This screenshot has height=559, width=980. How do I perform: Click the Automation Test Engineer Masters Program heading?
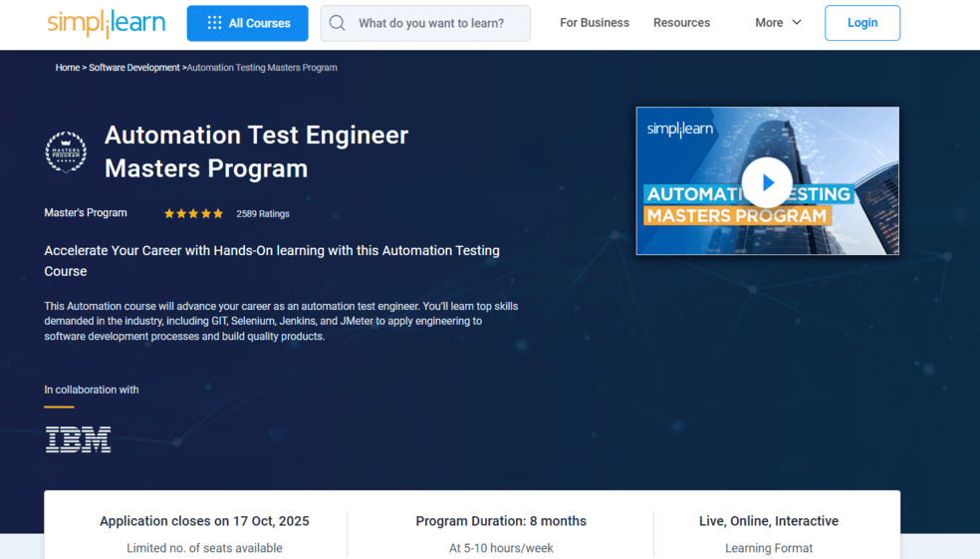[256, 151]
